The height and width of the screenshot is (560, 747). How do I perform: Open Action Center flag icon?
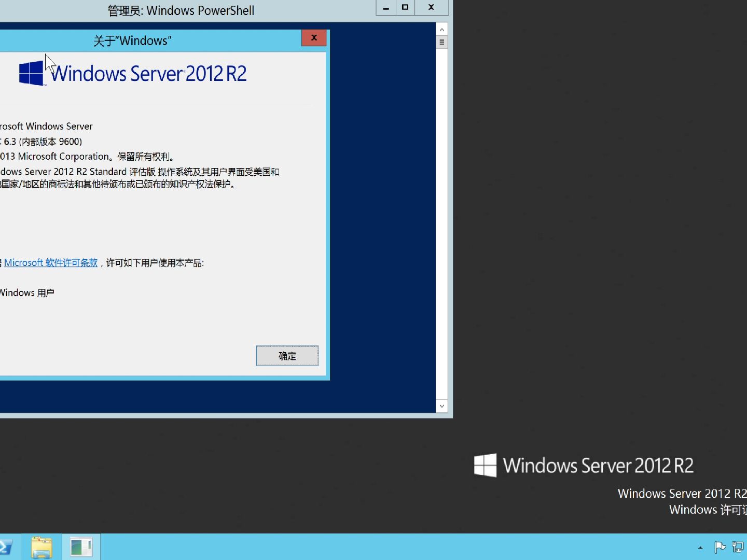pos(720,547)
